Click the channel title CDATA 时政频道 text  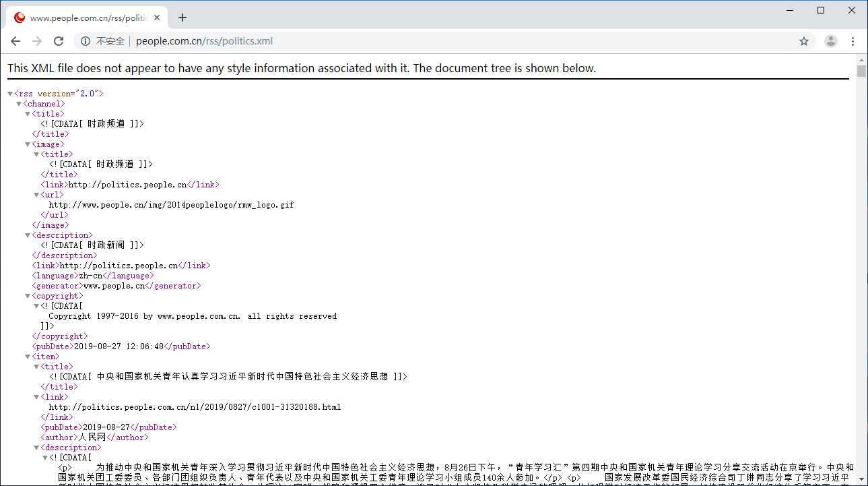coord(92,124)
